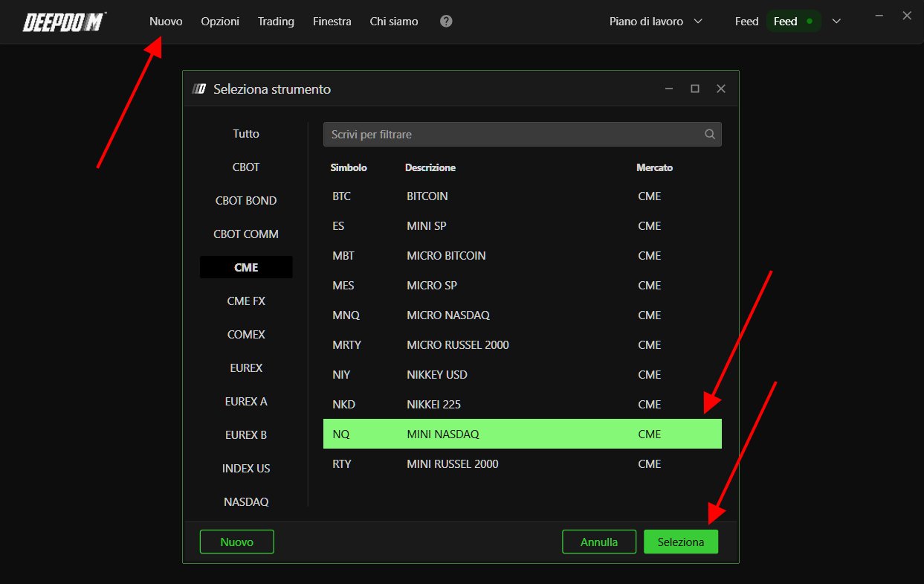
Task: Click the Feed label next to the pill
Action: (x=746, y=22)
